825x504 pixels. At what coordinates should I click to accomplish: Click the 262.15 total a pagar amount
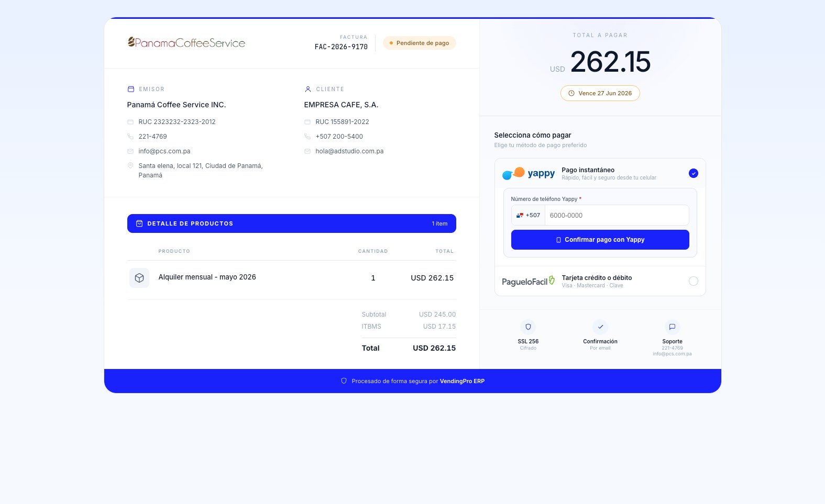[x=610, y=62]
